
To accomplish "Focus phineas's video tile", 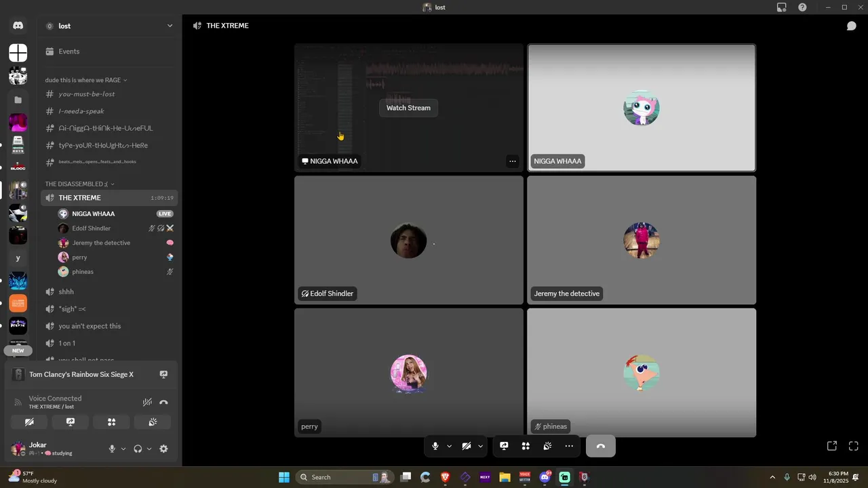I will [x=642, y=373].
